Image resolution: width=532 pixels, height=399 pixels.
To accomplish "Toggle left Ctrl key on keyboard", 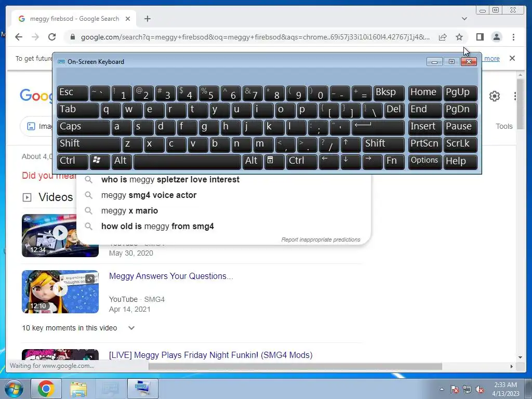I will (x=73, y=162).
